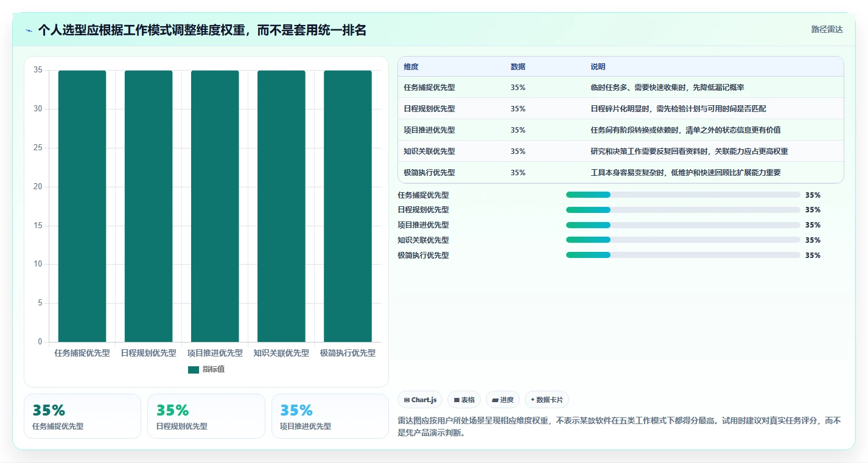Viewport: 868px width, 463px height.
Task: Click the 说明 column header in the table
Action: 598,67
